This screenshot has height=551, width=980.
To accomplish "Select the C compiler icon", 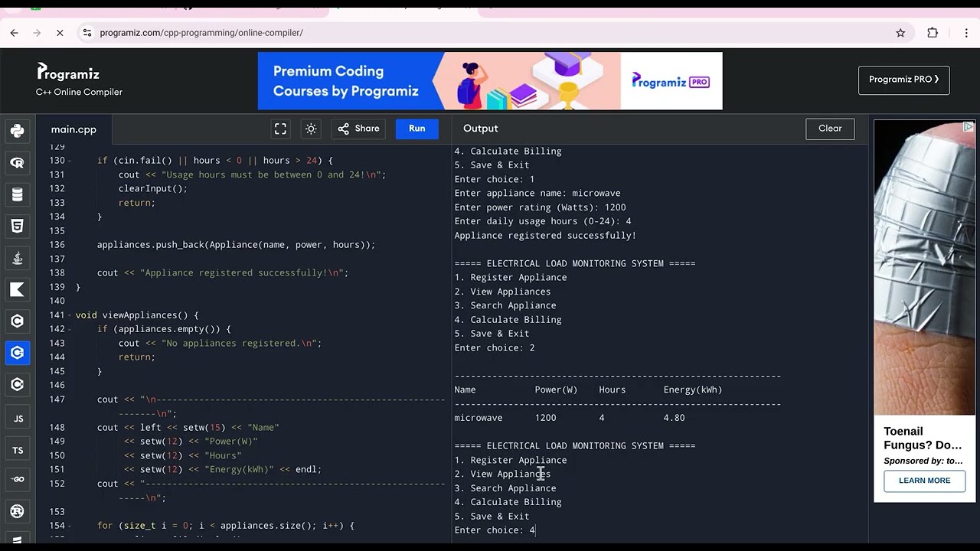I will 18,321.
